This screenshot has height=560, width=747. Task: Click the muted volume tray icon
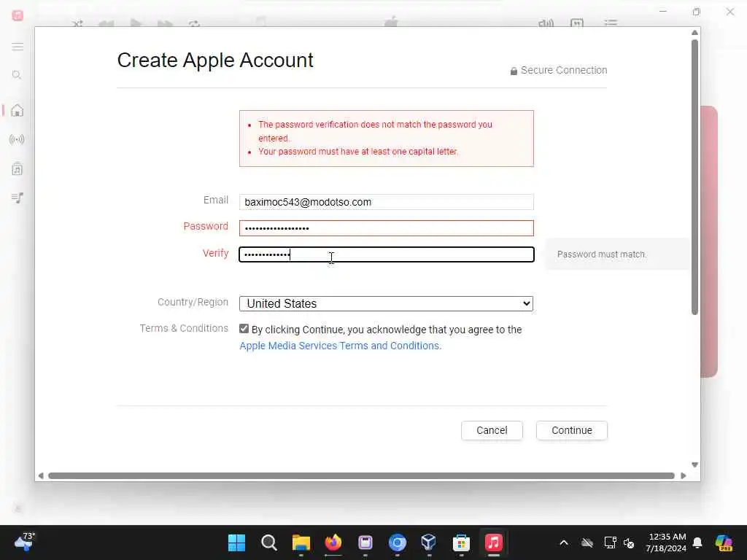pyautogui.click(x=629, y=542)
